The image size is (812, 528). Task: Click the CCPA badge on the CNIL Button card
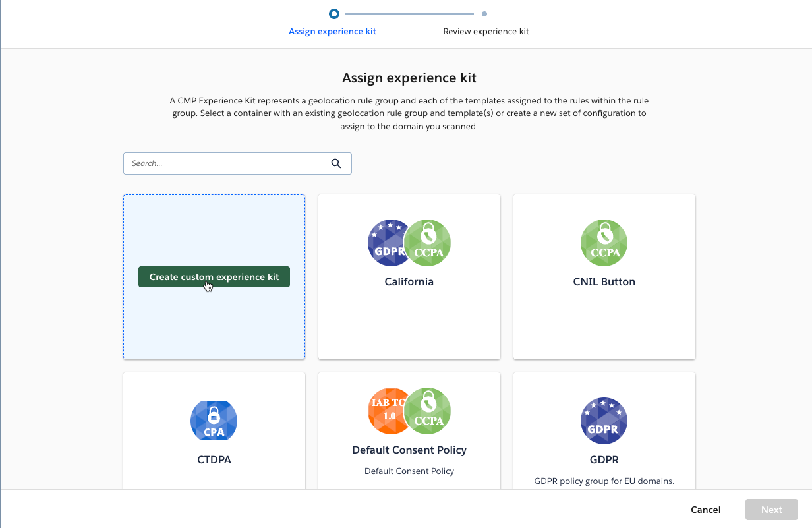coord(604,243)
